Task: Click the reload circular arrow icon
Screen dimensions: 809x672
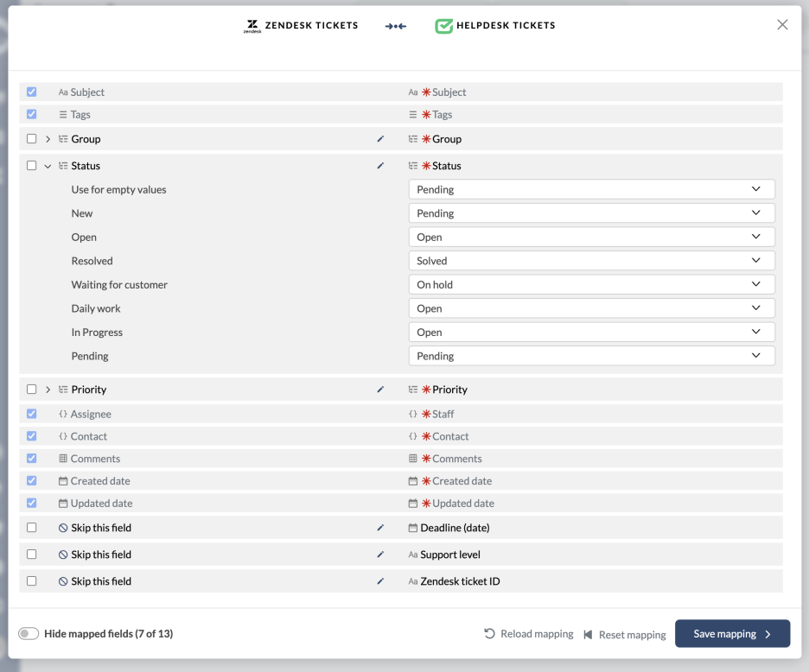Action: pyautogui.click(x=489, y=633)
